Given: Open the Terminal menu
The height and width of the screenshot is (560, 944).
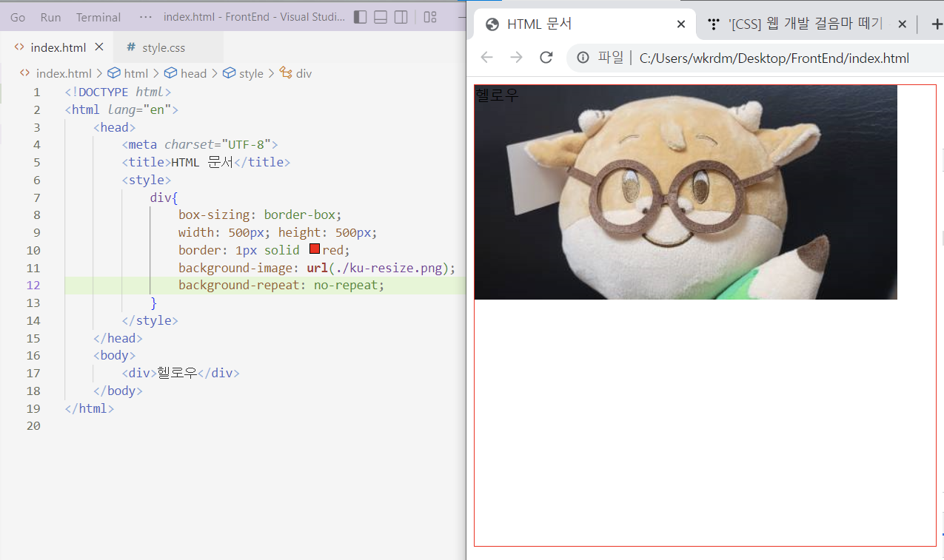Looking at the screenshot, I should click(98, 17).
